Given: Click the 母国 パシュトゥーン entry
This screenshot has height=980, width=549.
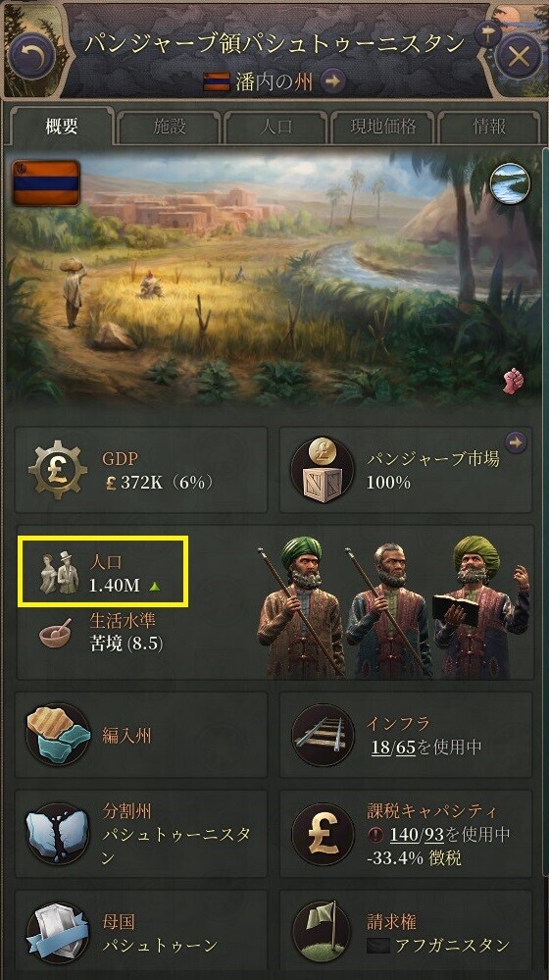Looking at the screenshot, I should 141,932.
